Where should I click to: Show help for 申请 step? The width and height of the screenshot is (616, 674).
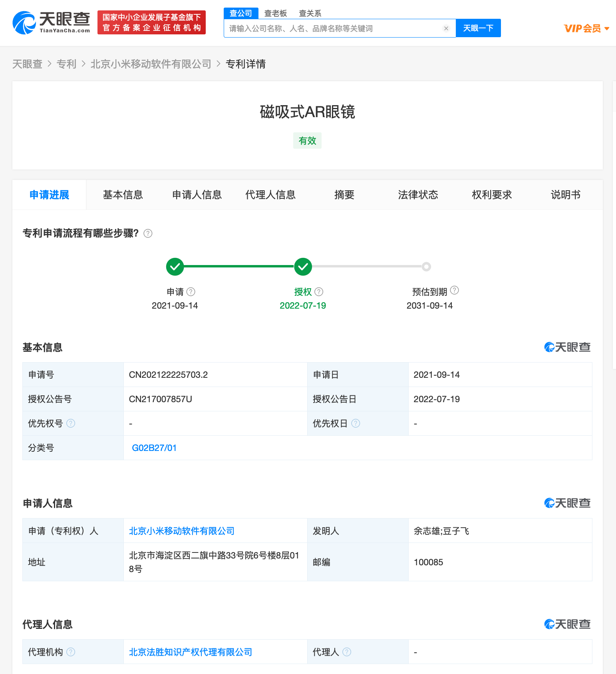pyautogui.click(x=191, y=292)
